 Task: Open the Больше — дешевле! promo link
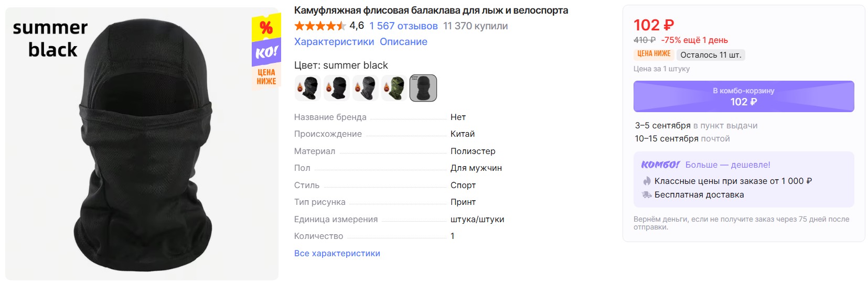pos(727,165)
